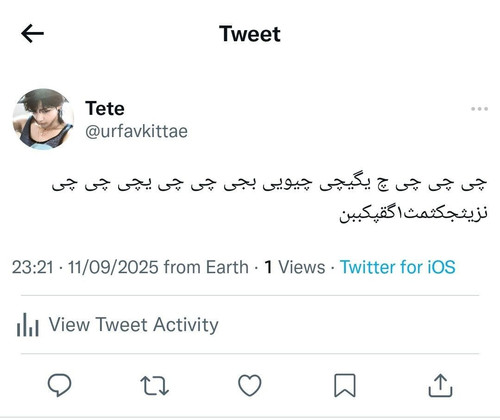The height and width of the screenshot is (420, 500).
Task: Tap the first line of tweet text
Action: [x=269, y=183]
